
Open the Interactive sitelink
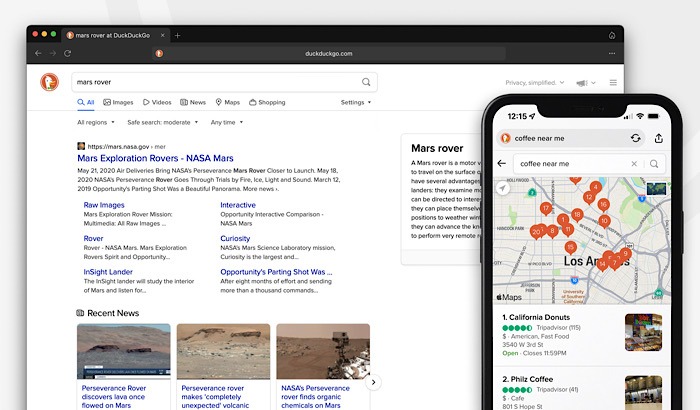238,205
